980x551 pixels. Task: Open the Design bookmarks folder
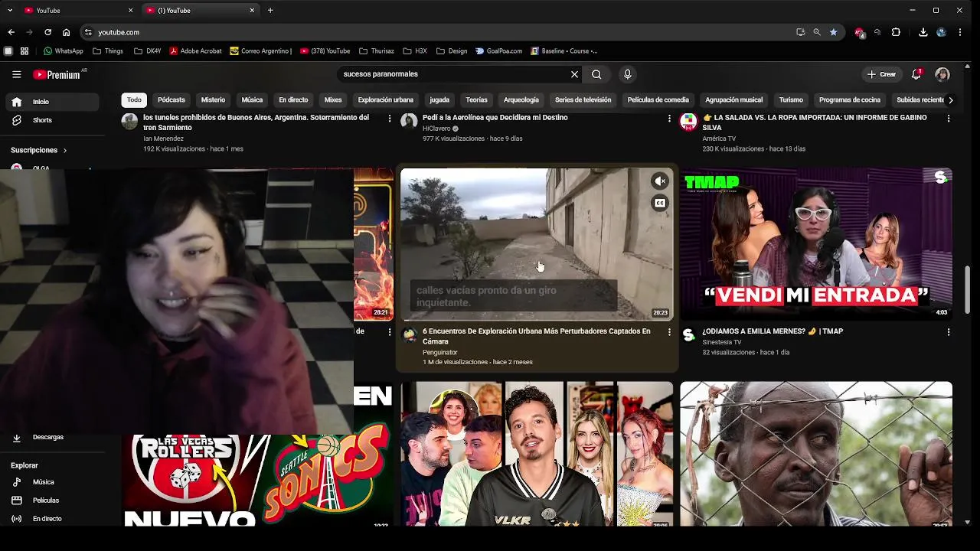[x=452, y=51]
